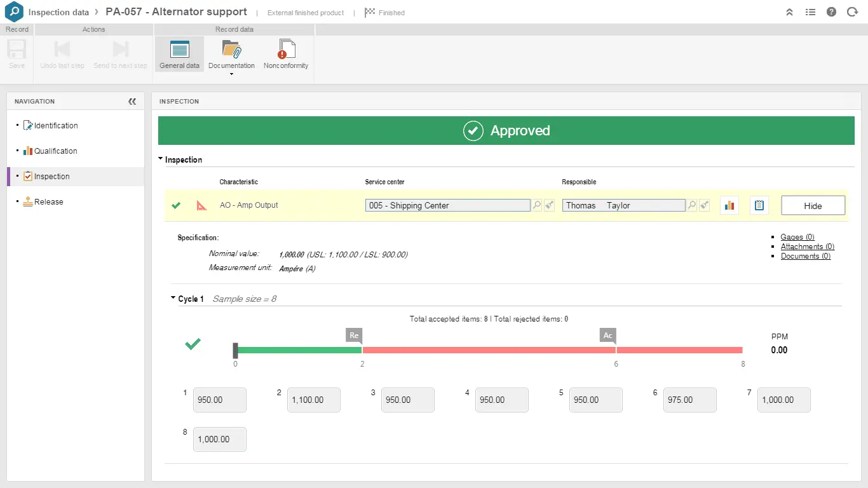Click the refresh icon in top right

852,12
